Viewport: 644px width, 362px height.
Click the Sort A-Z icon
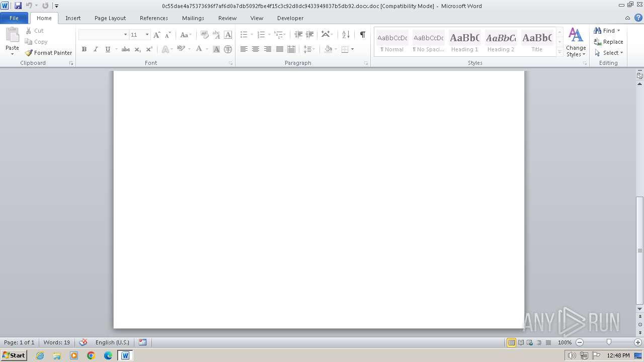346,35
